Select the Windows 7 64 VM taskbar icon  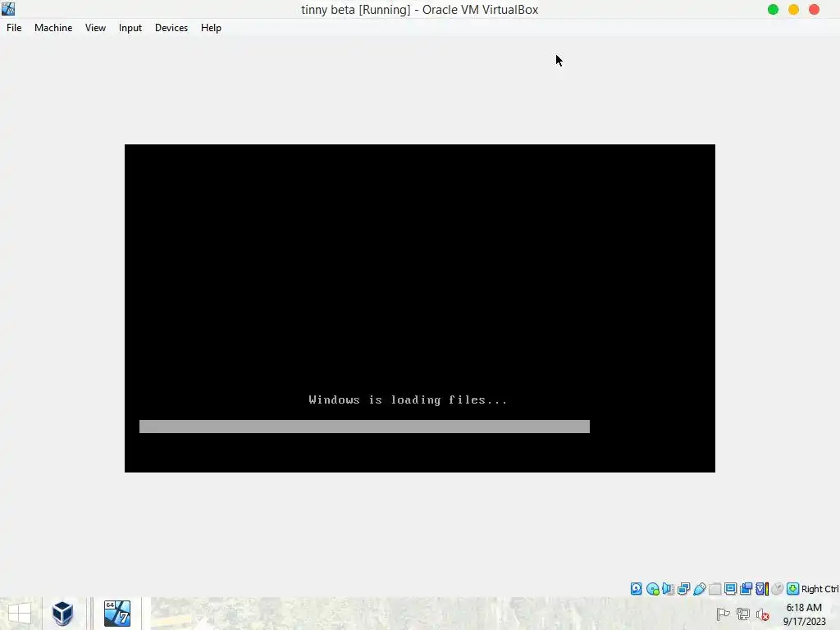point(116,614)
